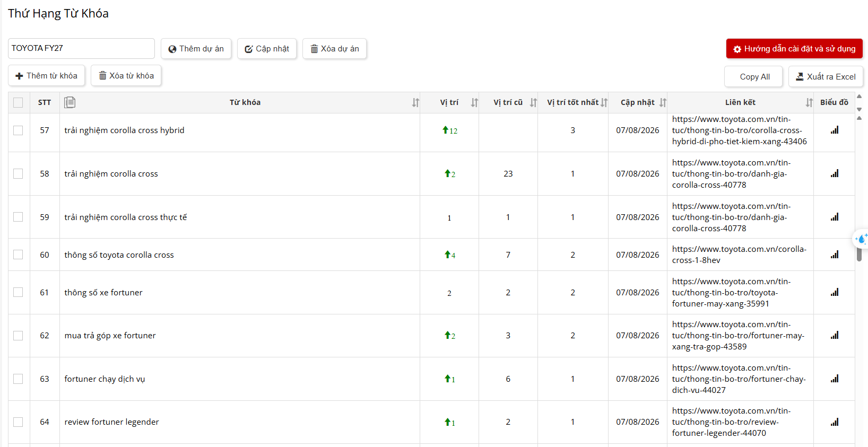Click the Xuất ra Excel button
The width and height of the screenshot is (868, 447).
826,77
